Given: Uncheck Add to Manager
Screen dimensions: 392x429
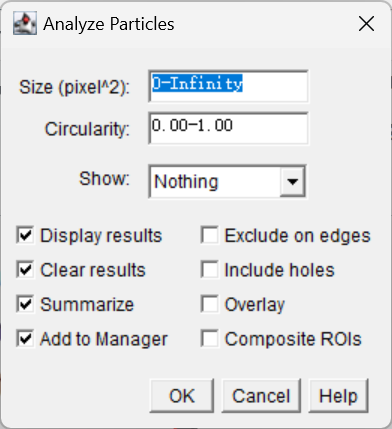Looking at the screenshot, I should [x=25, y=339].
